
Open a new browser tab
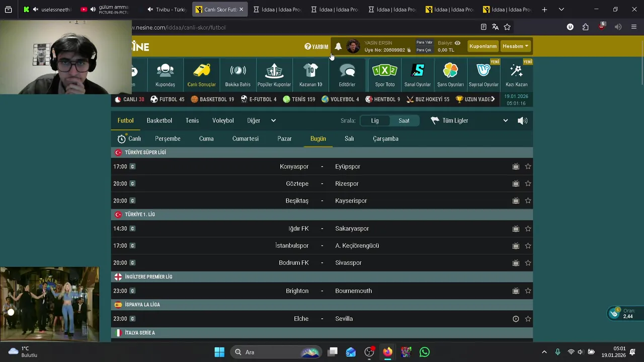coord(544,10)
